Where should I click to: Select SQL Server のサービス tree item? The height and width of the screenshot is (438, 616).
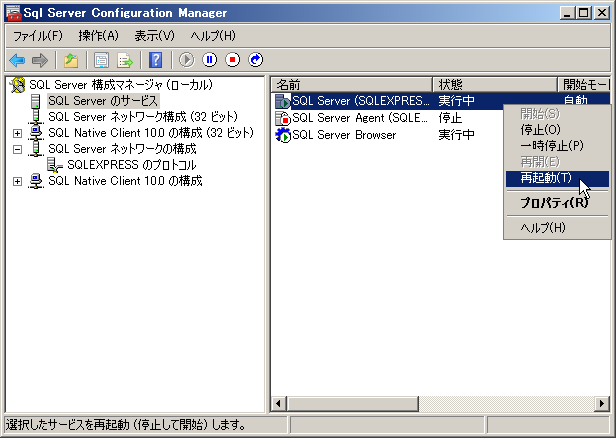click(103, 101)
